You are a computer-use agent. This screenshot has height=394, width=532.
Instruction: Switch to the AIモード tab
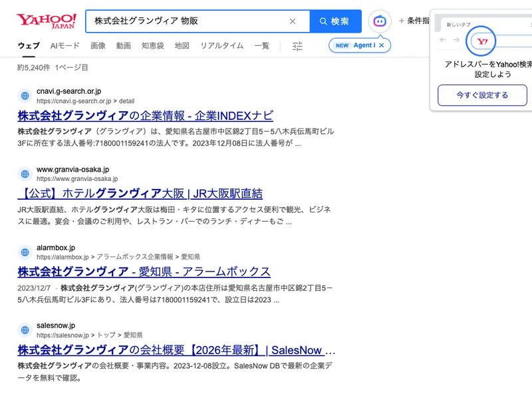coord(65,45)
